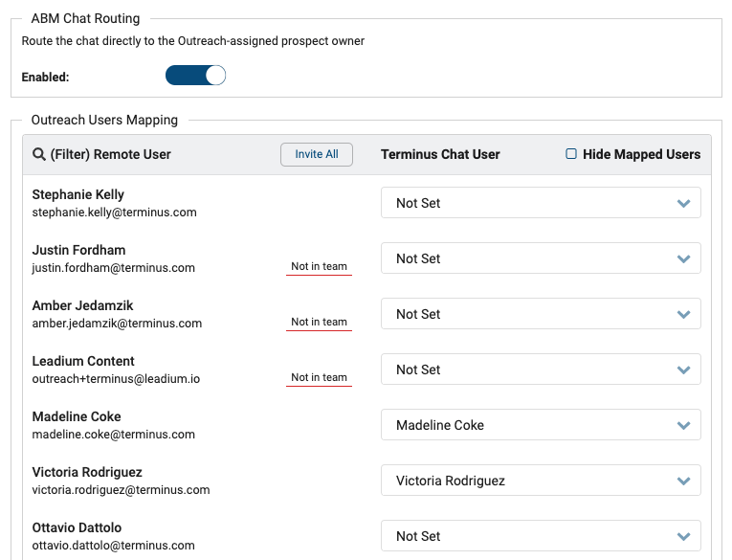Click Leadium Content's Not in team link

[x=319, y=377]
